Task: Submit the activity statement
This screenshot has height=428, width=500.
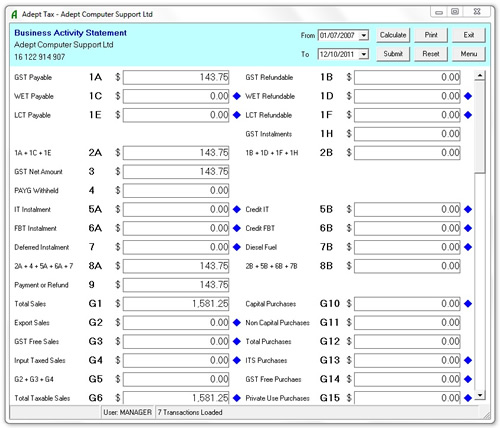Action: coord(393,54)
